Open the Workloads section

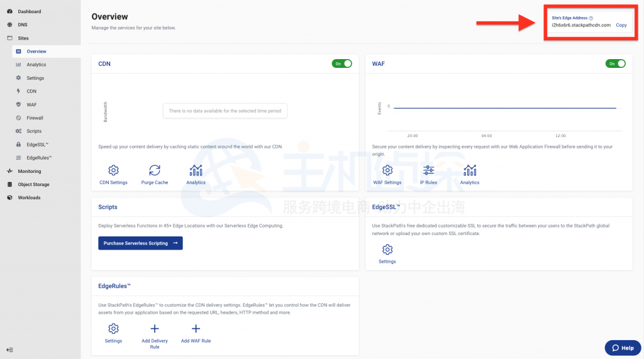[29, 197]
